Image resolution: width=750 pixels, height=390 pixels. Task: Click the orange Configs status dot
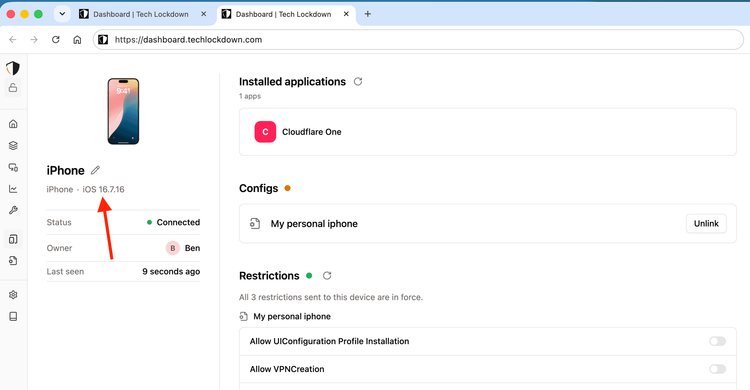pyautogui.click(x=287, y=188)
